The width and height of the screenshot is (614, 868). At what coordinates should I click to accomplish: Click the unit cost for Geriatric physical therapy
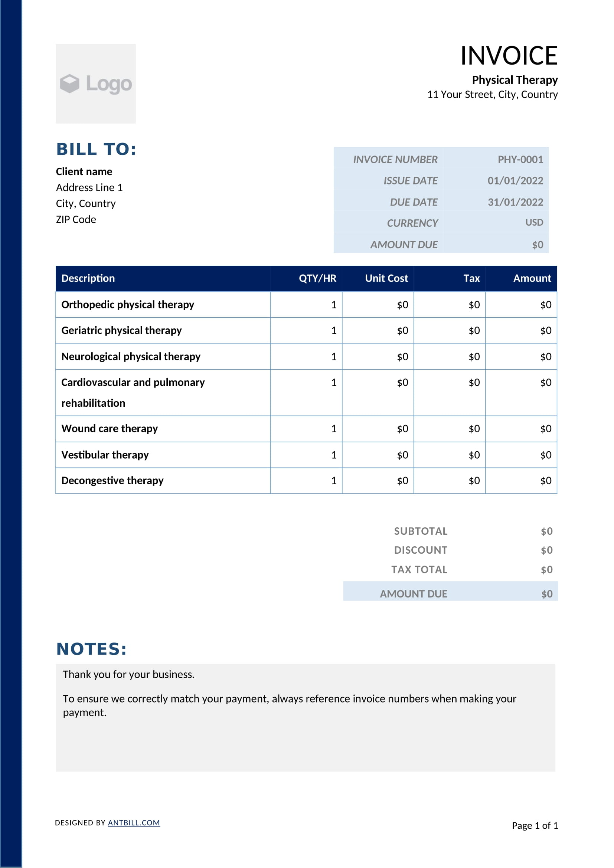point(378,330)
